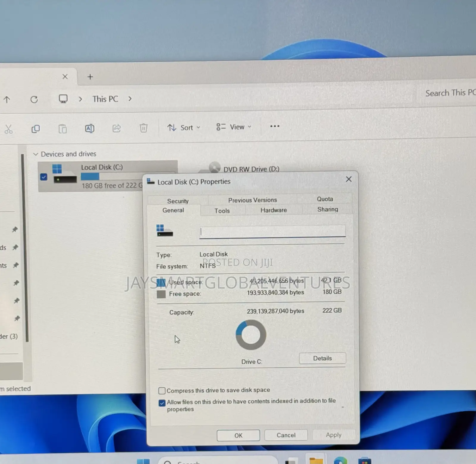This screenshot has width=476, height=464.
Task: Click the Copy icon in the Explorer toolbar
Action: click(x=36, y=129)
